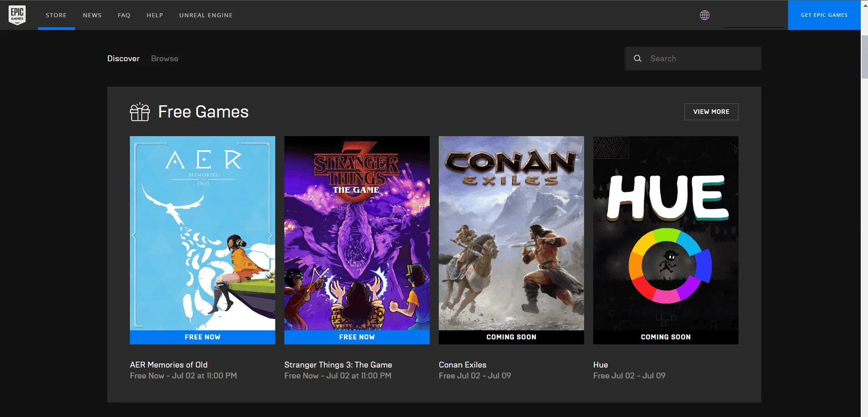Screen dimensions: 868x417
Task: Open the AER Memories of Old title link
Action: point(169,365)
